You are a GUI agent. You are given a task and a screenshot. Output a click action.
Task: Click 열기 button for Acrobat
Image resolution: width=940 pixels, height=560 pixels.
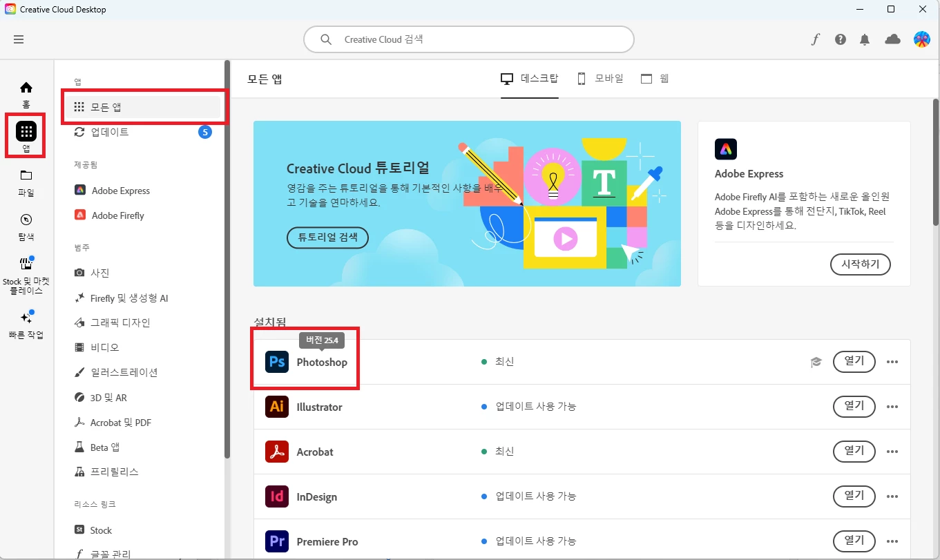click(x=854, y=451)
